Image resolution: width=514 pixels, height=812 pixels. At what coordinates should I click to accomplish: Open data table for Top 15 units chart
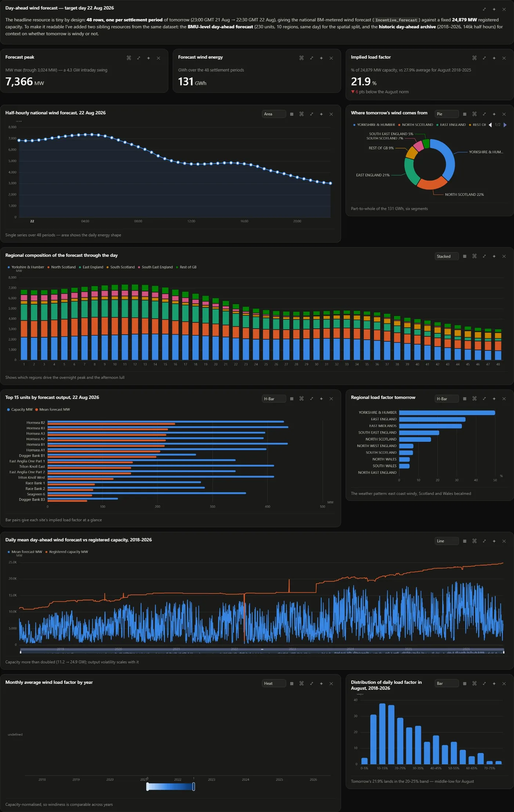(x=292, y=399)
